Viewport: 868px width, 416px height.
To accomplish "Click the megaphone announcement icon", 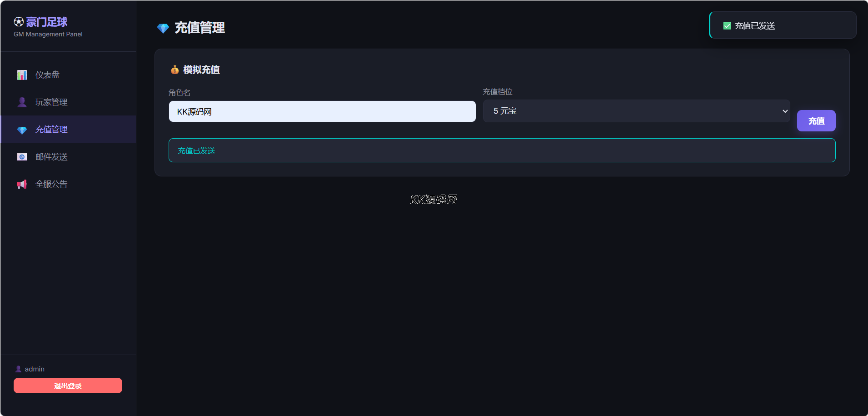I will (x=22, y=184).
